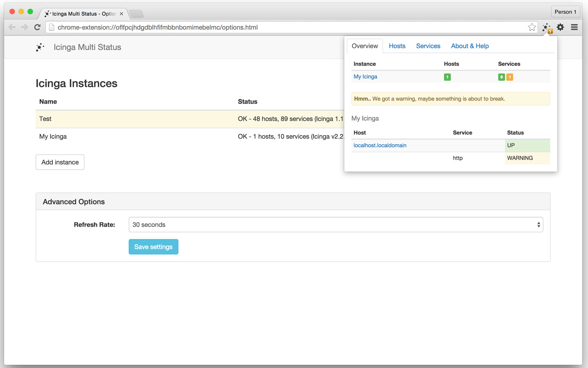The image size is (588, 368).
Task: Open the Person 1 profile menu
Action: coord(565,11)
